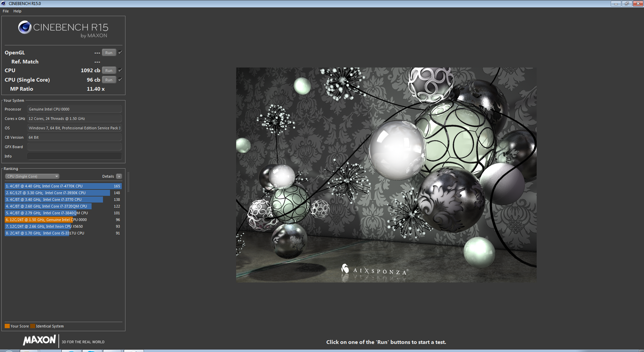Toggle the OpenGL test checkbox
This screenshot has height=352, width=644.
click(x=120, y=52)
